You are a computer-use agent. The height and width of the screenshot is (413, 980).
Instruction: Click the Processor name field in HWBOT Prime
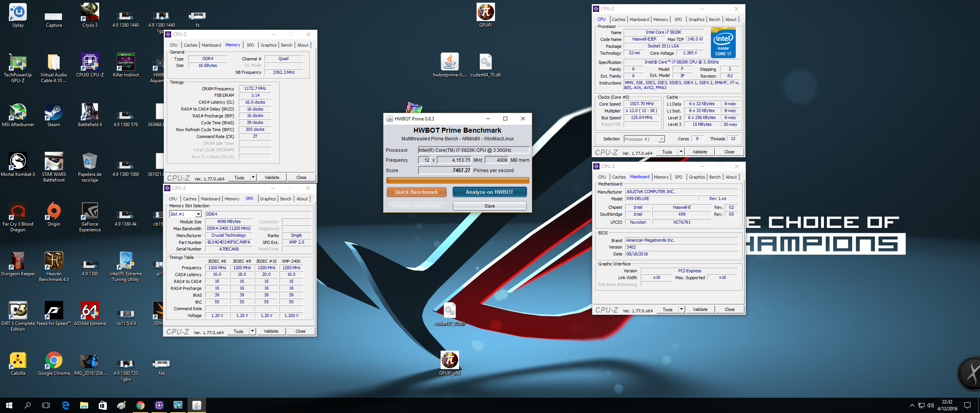(474, 150)
